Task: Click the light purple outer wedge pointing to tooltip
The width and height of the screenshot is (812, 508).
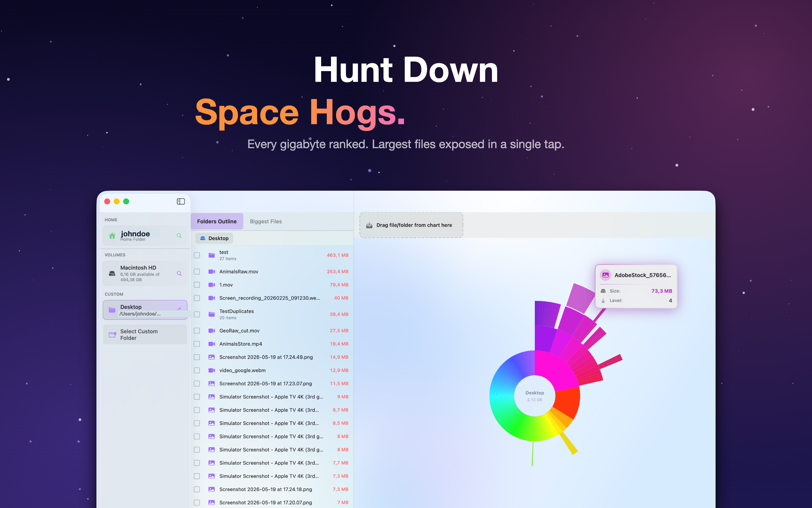Action: click(581, 298)
